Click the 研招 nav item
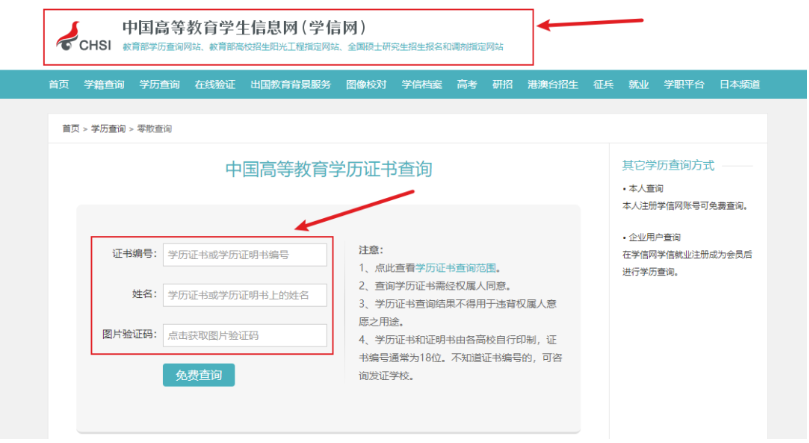 503,85
